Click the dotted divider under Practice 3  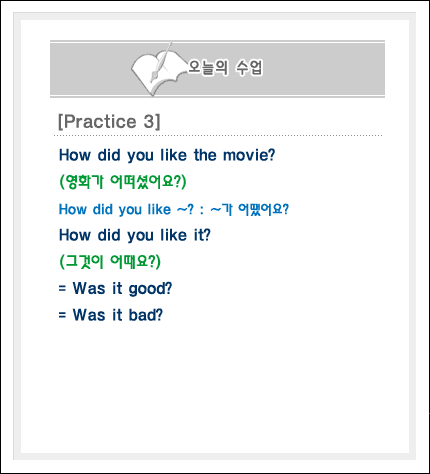[218, 136]
